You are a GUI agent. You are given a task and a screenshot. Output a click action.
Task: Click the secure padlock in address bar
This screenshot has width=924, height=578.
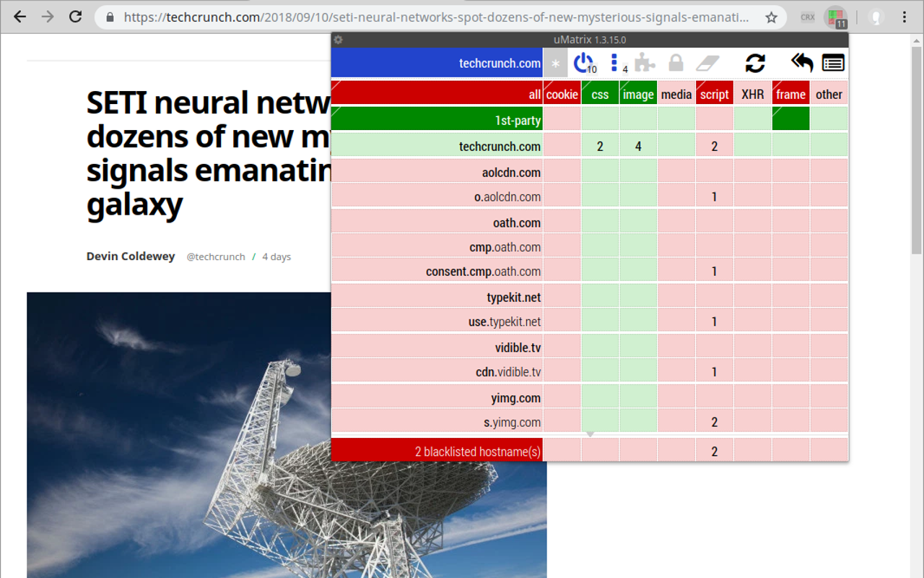[110, 17]
